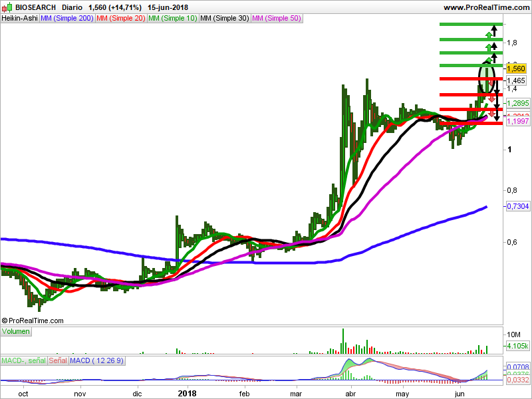Select the MM (Simple 20) red label
The height and width of the screenshot is (399, 532).
point(121,19)
